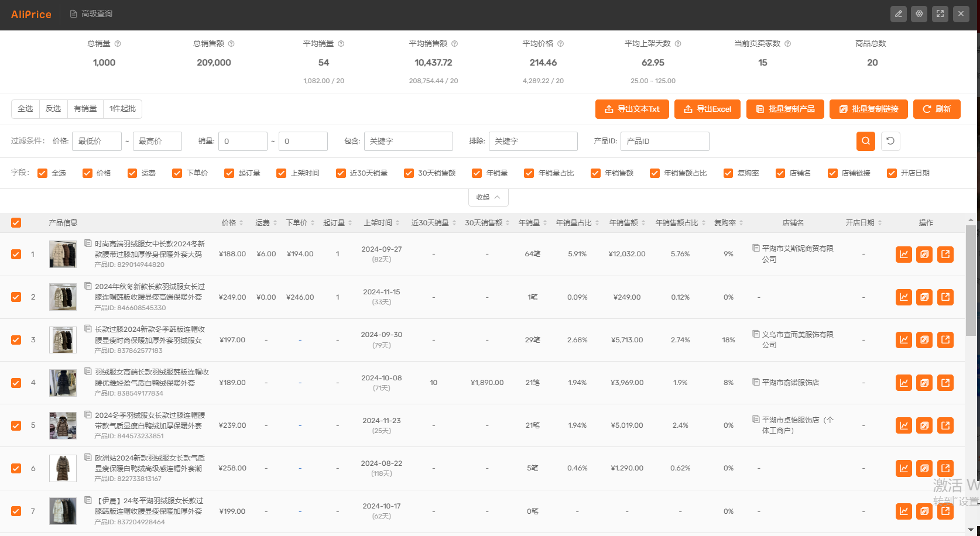Click help icon next to 平均上架天数
The height and width of the screenshot is (536, 980).
pos(678,43)
